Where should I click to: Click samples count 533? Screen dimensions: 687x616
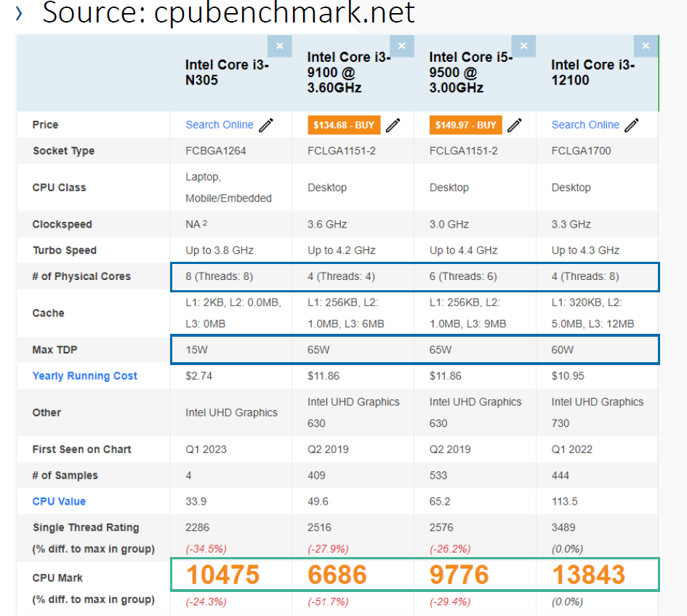pyautogui.click(x=438, y=476)
